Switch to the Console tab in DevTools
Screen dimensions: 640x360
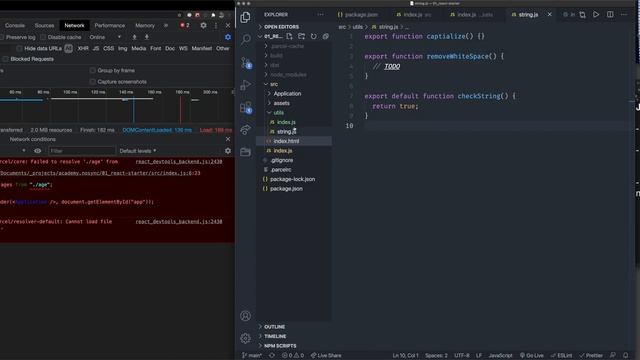pos(15,25)
